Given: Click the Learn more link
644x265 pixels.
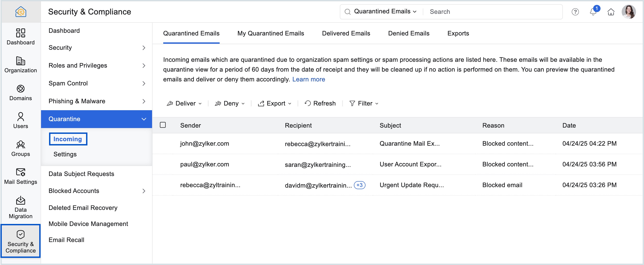Looking at the screenshot, I should (x=308, y=79).
